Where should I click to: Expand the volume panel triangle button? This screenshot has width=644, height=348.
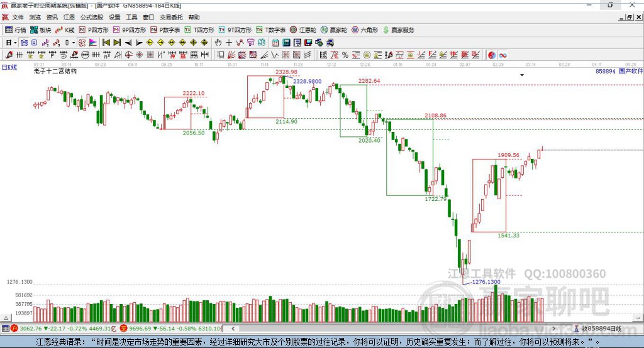[6, 318]
